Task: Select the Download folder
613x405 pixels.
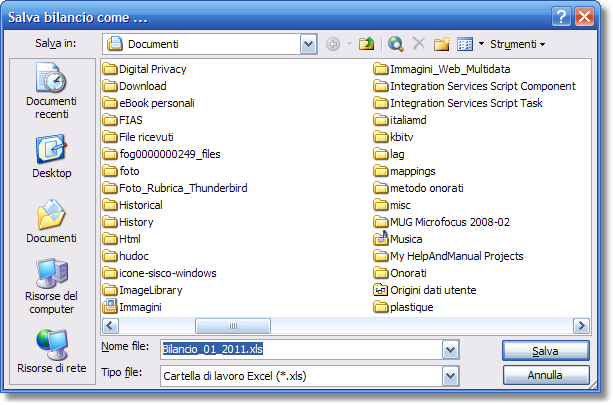Action: tap(135, 86)
